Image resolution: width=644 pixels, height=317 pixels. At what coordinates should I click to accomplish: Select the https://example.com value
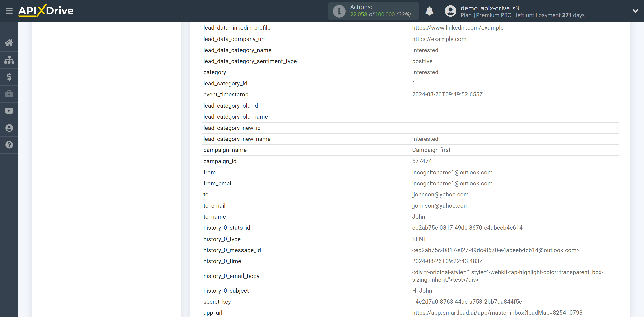coord(439,39)
